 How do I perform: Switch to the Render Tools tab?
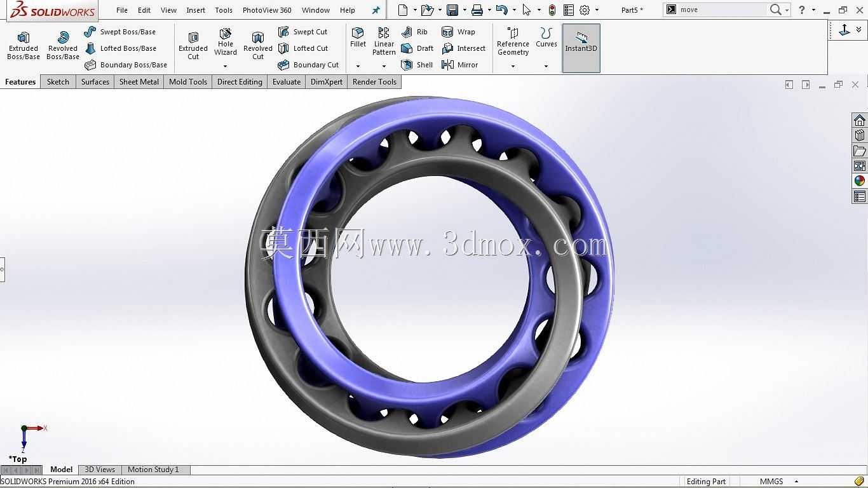coord(374,82)
